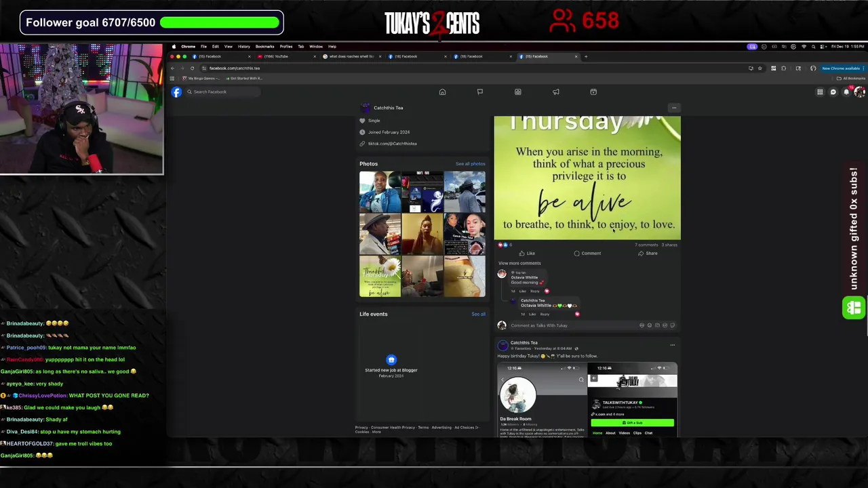Open the All Bookmarks folder

pos(852,78)
